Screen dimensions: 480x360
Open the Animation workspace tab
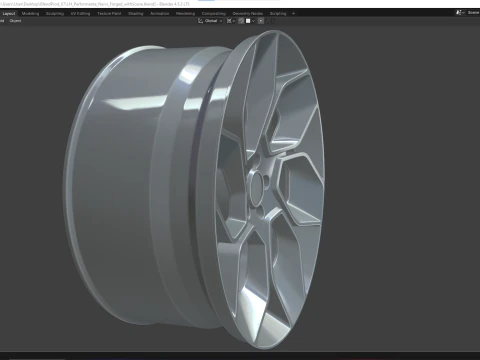160,14
